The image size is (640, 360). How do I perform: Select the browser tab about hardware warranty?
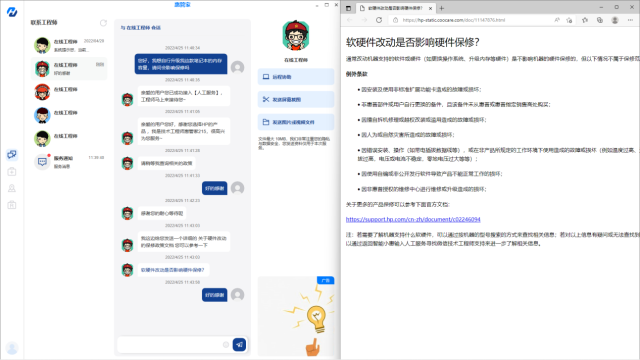click(395, 8)
